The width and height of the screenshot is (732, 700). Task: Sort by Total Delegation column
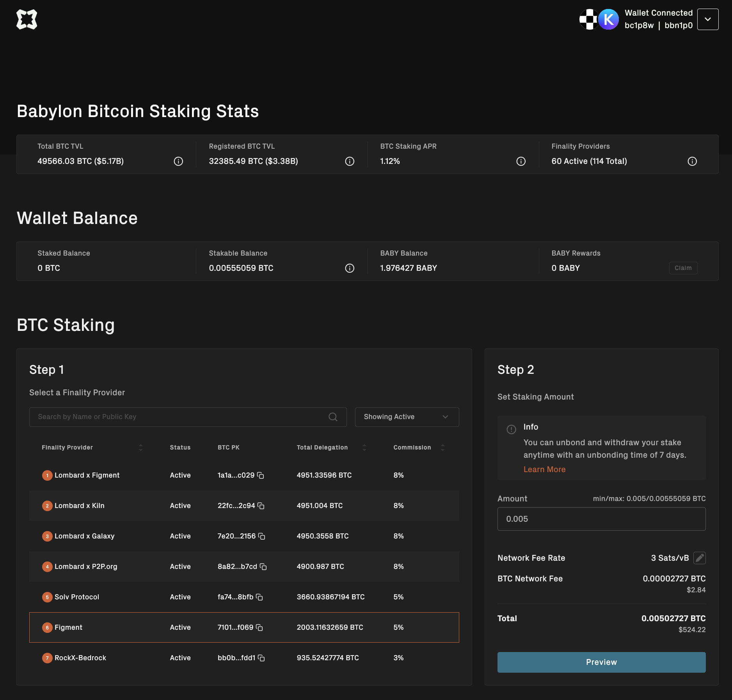pos(364,448)
